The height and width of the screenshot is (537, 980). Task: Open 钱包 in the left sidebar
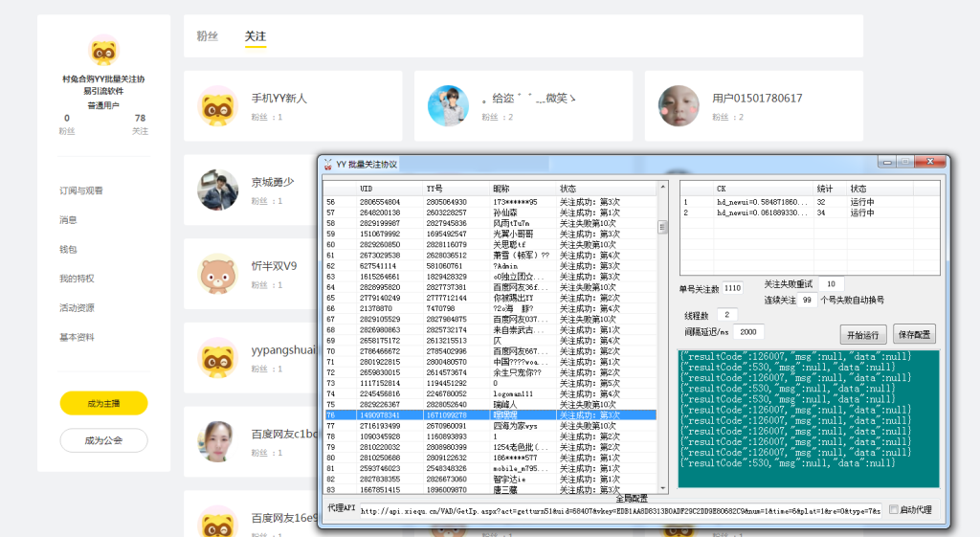69,249
